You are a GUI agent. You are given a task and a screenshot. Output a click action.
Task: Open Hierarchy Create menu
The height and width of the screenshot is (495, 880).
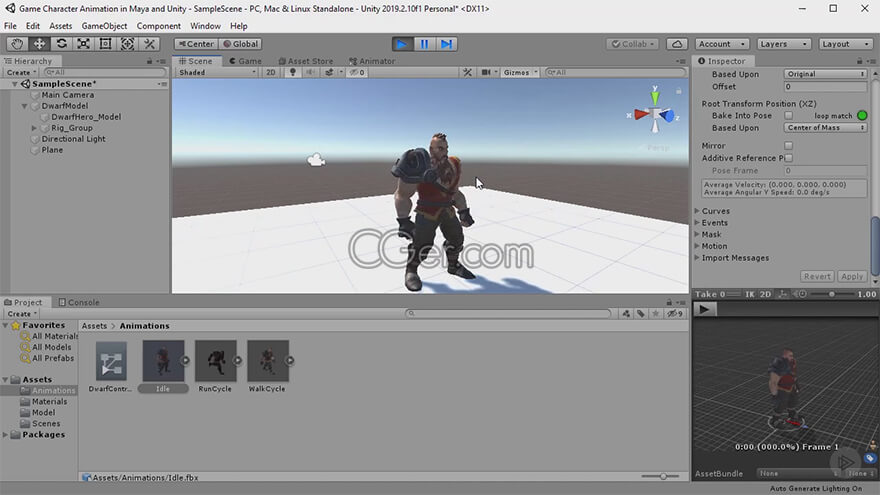(22, 72)
